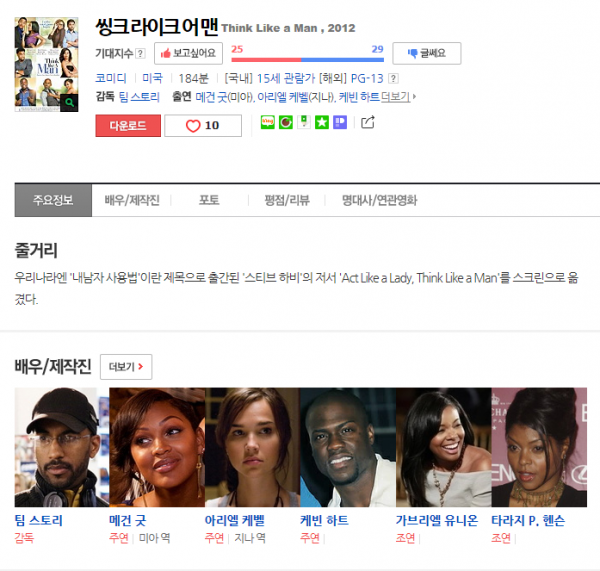This screenshot has width=600, height=571.
Task: Open the external share arrow icon
Action: click(x=367, y=123)
